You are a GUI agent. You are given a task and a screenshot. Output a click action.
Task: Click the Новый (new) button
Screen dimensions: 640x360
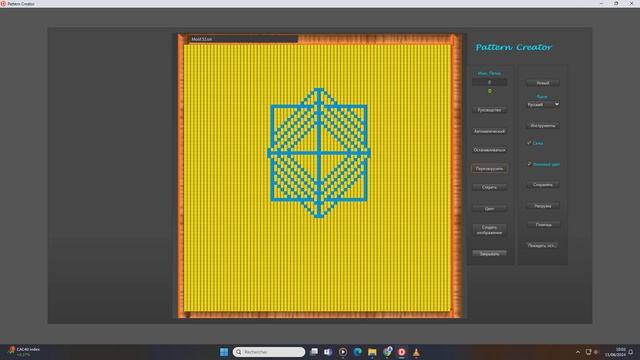[543, 83]
